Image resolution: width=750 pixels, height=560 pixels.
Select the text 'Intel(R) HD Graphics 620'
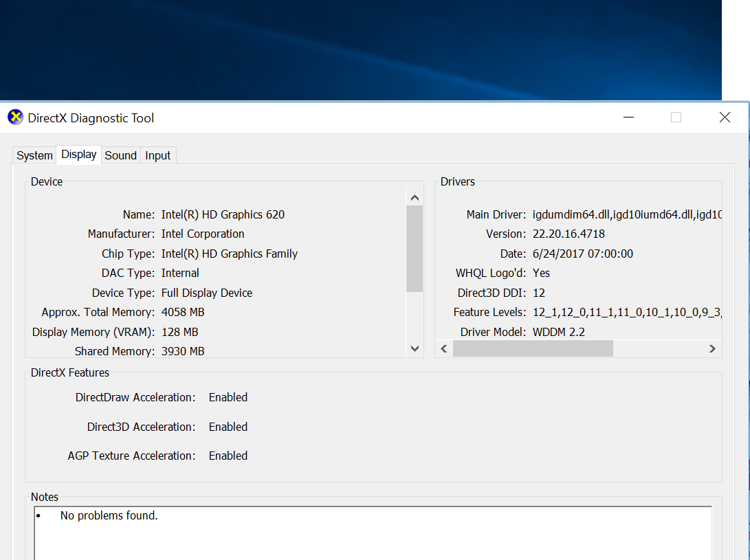223,214
